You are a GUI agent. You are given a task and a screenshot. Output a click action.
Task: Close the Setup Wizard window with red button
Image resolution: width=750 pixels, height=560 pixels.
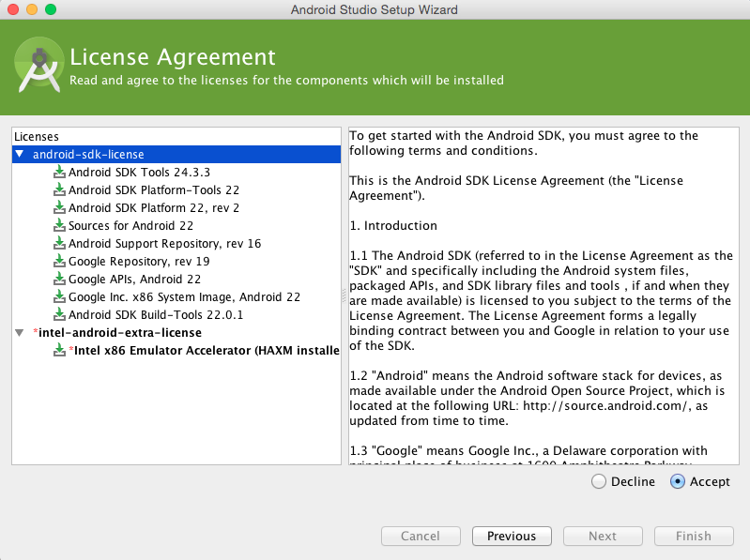(x=13, y=9)
